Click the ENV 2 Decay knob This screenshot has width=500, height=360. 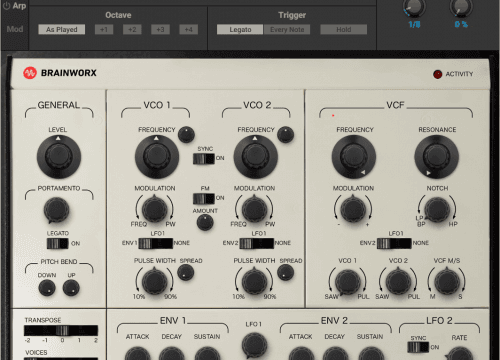tap(335, 354)
